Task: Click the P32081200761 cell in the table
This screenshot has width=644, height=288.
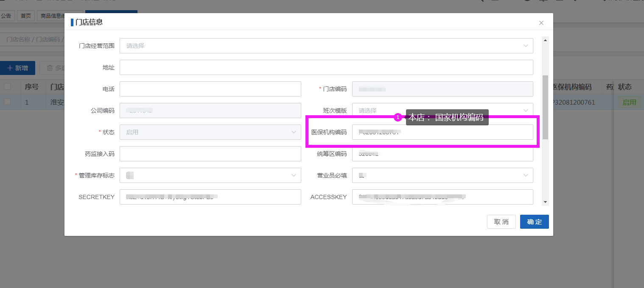Action: (x=574, y=102)
